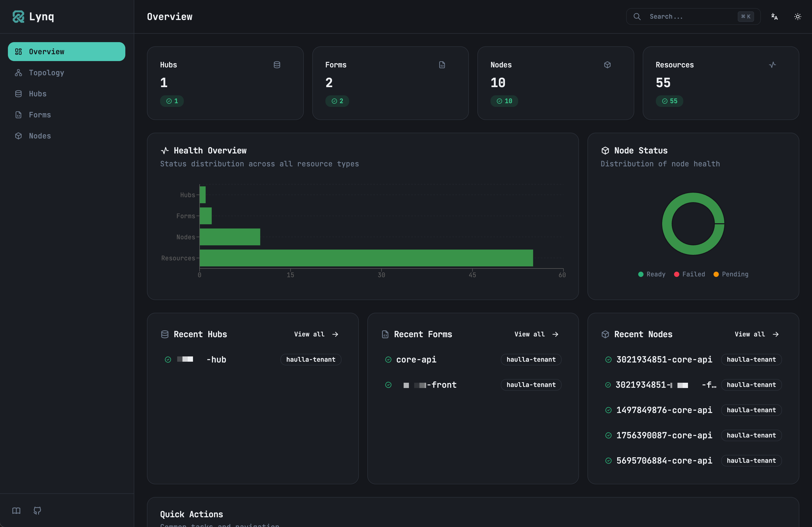The width and height of the screenshot is (812, 527).
Task: Select the haulla-tenant badge next to core-api
Action: pos(531,359)
